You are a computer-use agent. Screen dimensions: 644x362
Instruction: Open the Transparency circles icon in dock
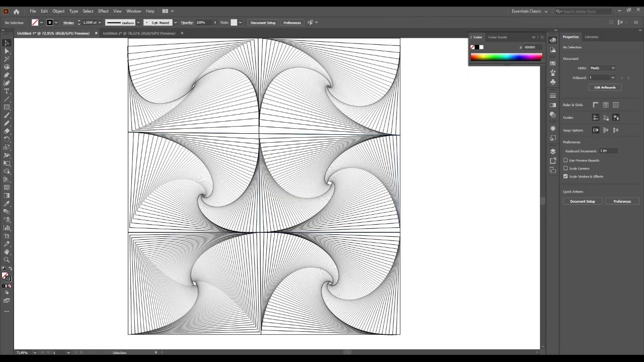point(553,115)
